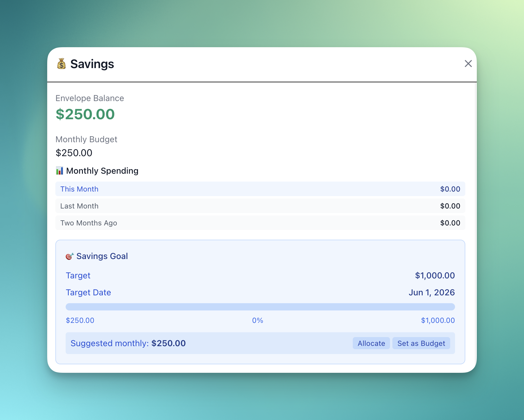Click the Envelope Balance amount $250.00
Screen dimensions: 524x420
(x=85, y=114)
